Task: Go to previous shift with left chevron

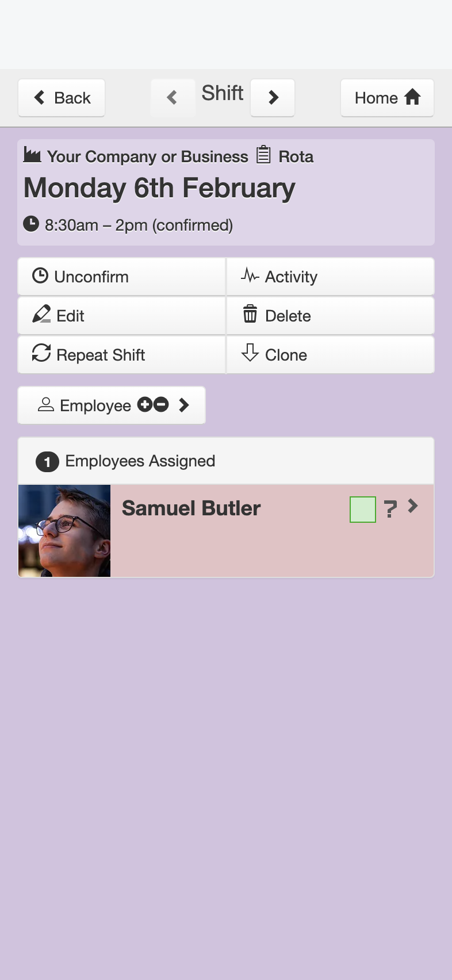Action: click(173, 98)
